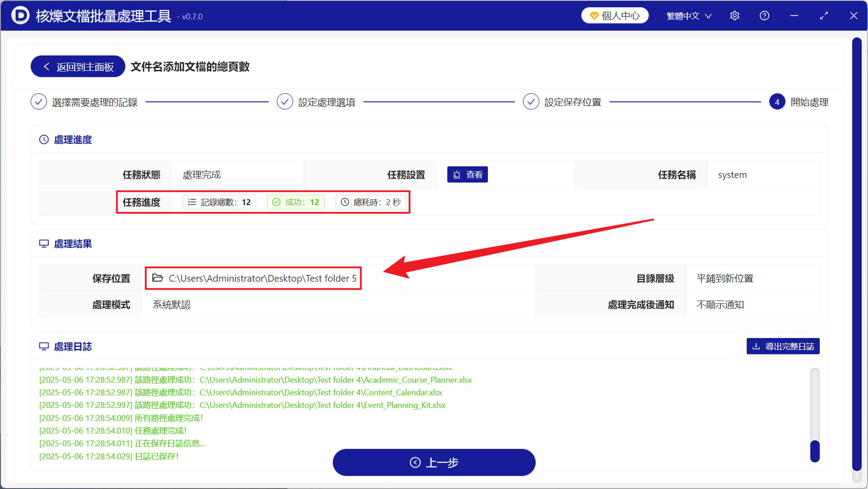Click the 總耗時: 2 秒 badge
Image resolution: width=868 pixels, height=489 pixels.
pos(371,202)
